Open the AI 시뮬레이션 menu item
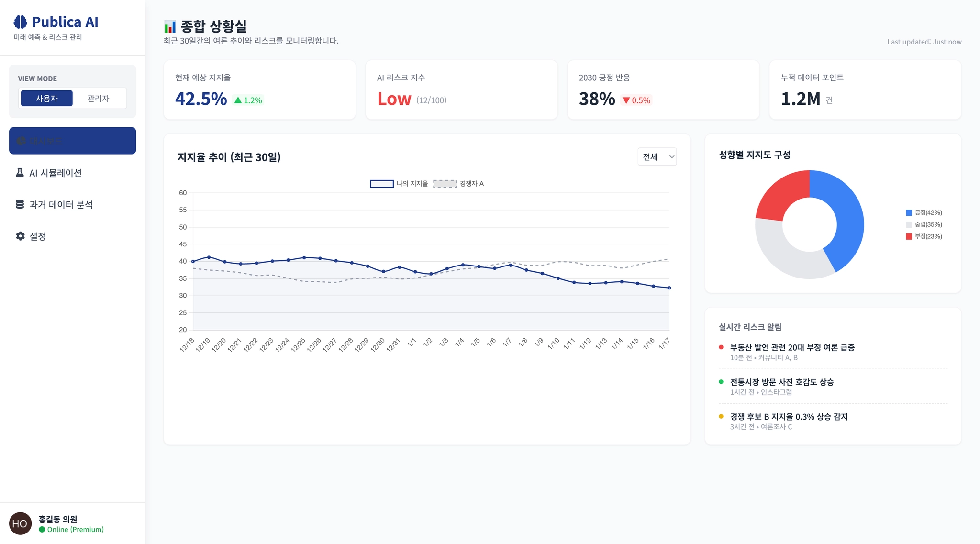The image size is (980, 544). pos(56,173)
